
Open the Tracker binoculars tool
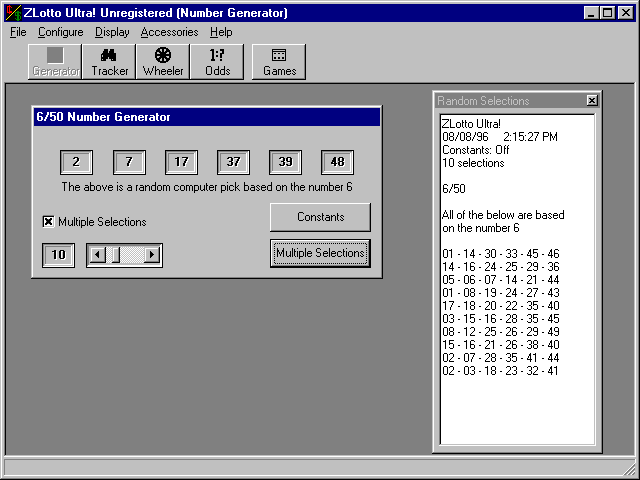[x=110, y=61]
